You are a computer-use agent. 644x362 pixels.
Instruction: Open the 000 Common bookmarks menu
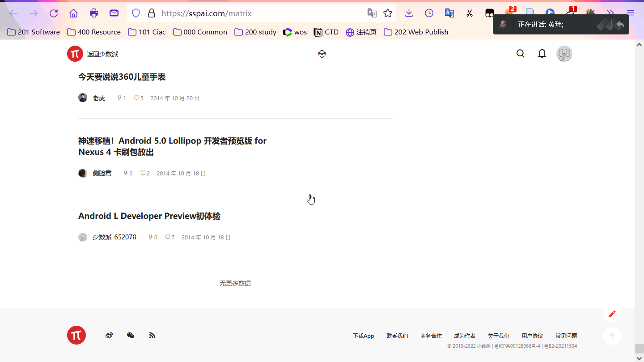pos(199,32)
